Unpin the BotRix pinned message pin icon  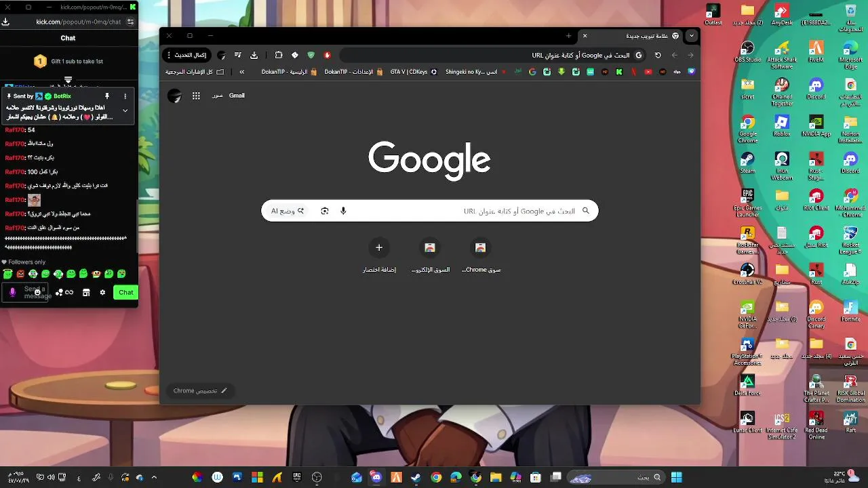coord(106,96)
